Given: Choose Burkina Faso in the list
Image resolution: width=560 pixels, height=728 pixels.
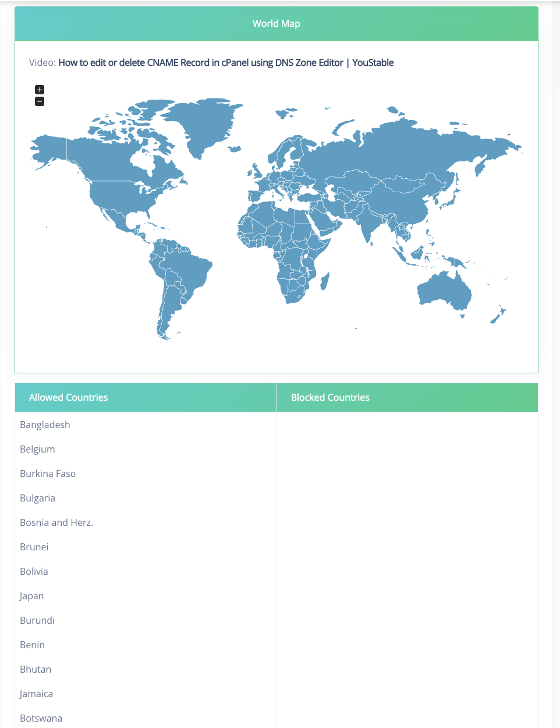Looking at the screenshot, I should click(48, 473).
